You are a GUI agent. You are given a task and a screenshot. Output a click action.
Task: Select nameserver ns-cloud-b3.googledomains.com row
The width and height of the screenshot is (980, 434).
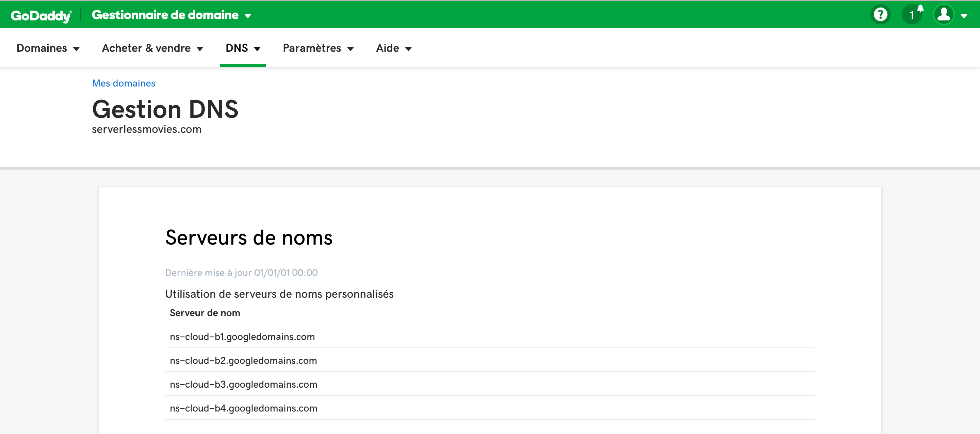(x=244, y=384)
